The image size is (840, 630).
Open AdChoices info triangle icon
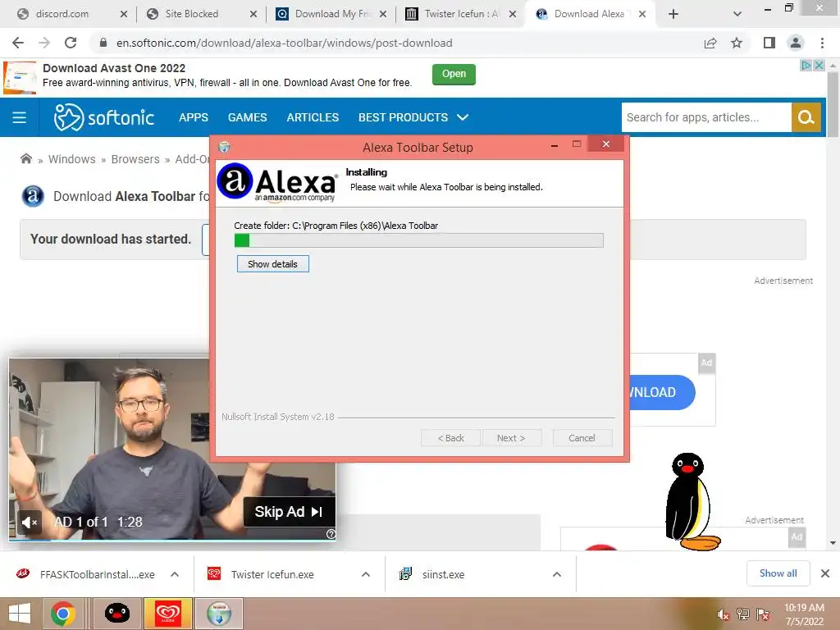[x=806, y=66]
